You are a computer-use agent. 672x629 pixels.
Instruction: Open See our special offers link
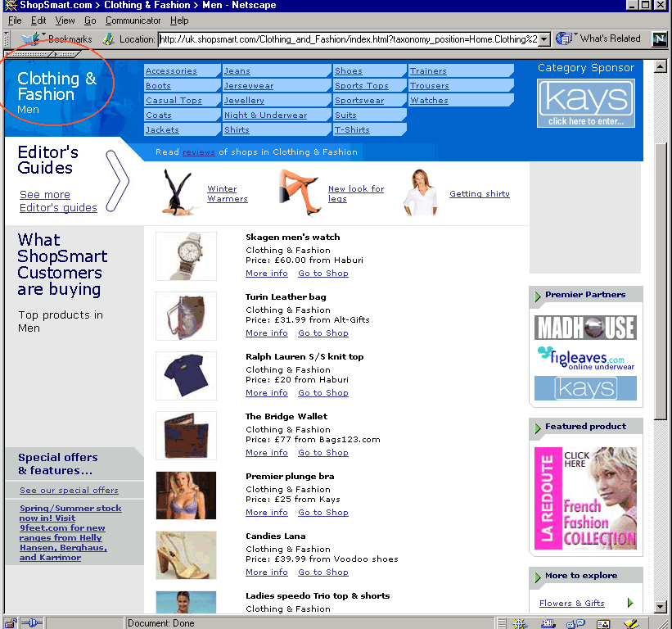click(69, 490)
